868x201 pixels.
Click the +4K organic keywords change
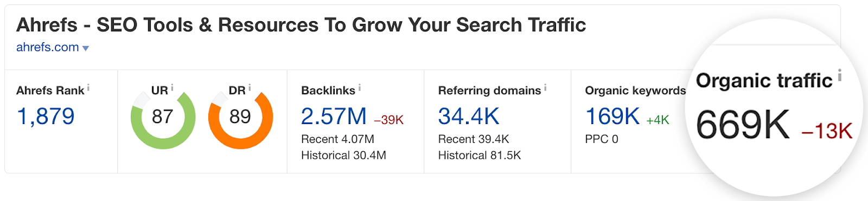[658, 120]
